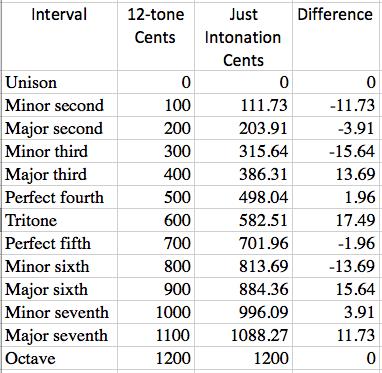Viewport: 382px width, 373px height.
Task: Click the Perfect fourth cell
Action: click(x=60, y=197)
